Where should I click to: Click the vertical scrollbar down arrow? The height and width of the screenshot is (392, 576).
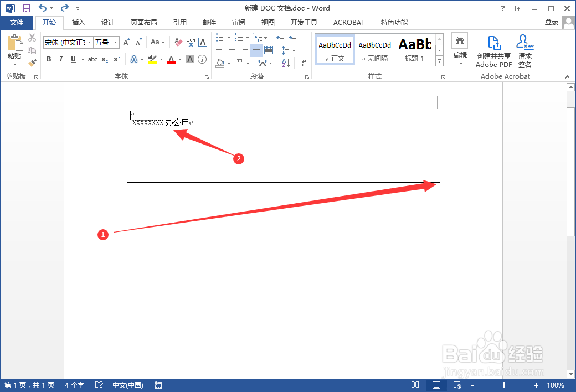(x=570, y=374)
